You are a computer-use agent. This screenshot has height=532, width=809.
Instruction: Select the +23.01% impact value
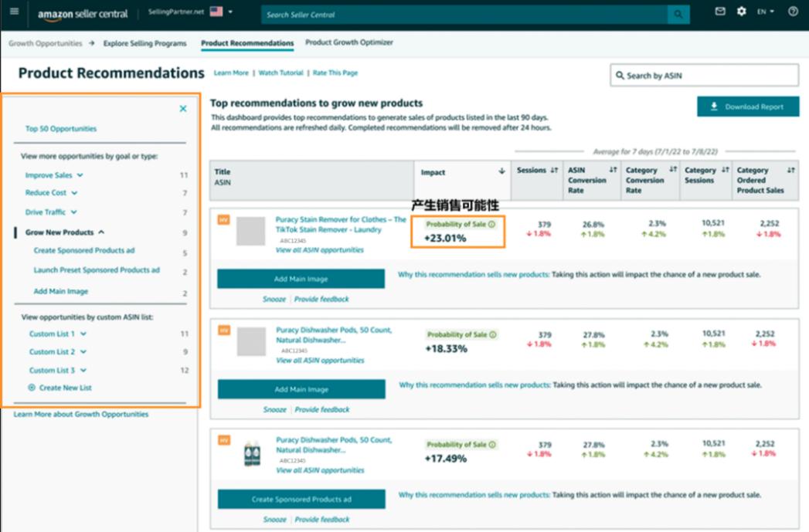pyautogui.click(x=445, y=238)
